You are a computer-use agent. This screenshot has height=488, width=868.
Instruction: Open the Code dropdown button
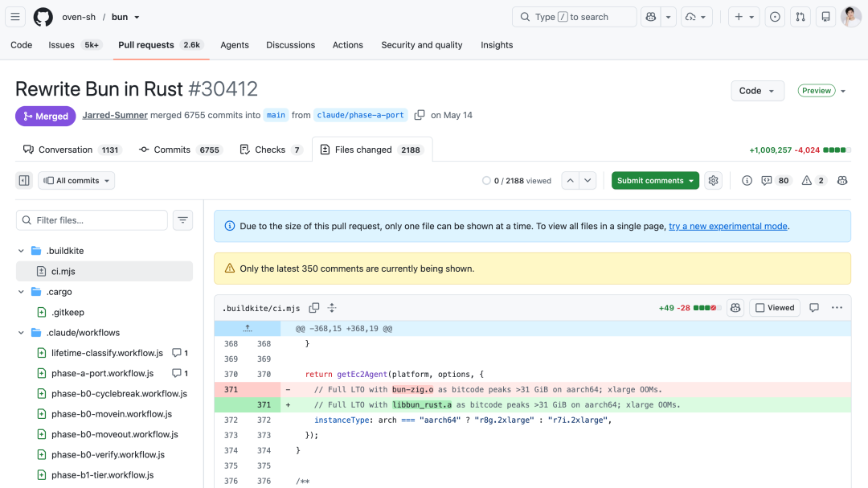pyautogui.click(x=757, y=91)
